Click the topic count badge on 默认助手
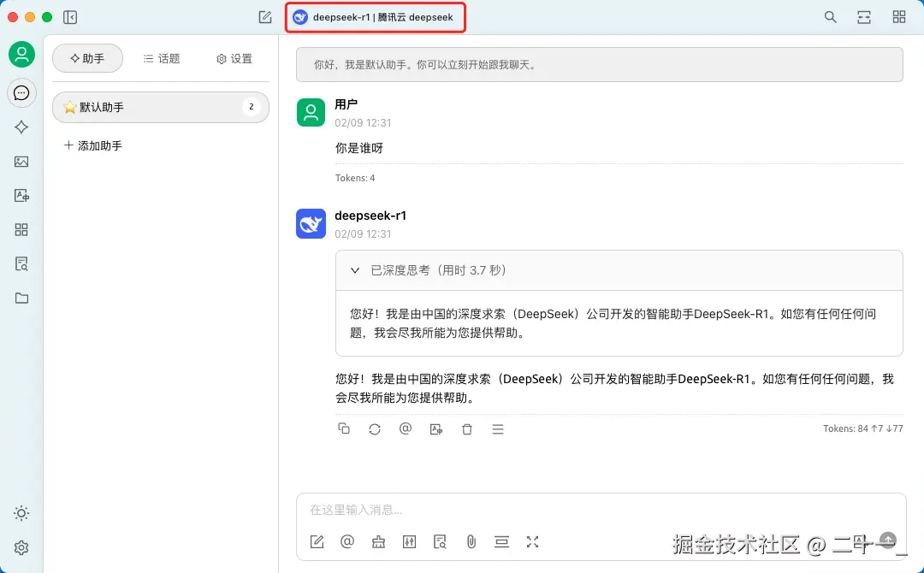 [x=251, y=107]
